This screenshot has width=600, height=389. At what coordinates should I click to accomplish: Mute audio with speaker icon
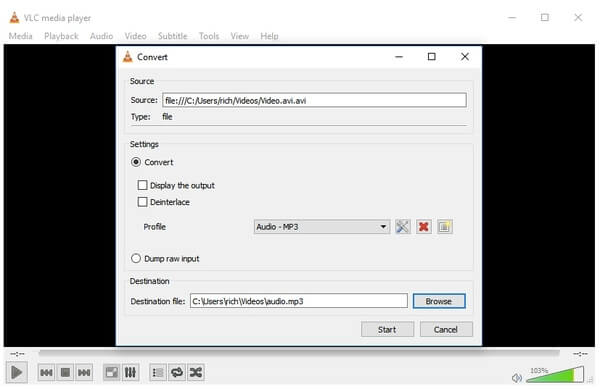click(517, 378)
